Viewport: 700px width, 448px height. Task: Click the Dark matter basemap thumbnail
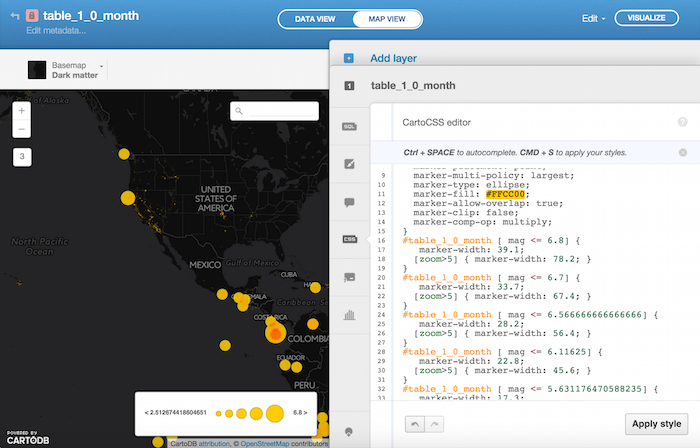pos(37,70)
